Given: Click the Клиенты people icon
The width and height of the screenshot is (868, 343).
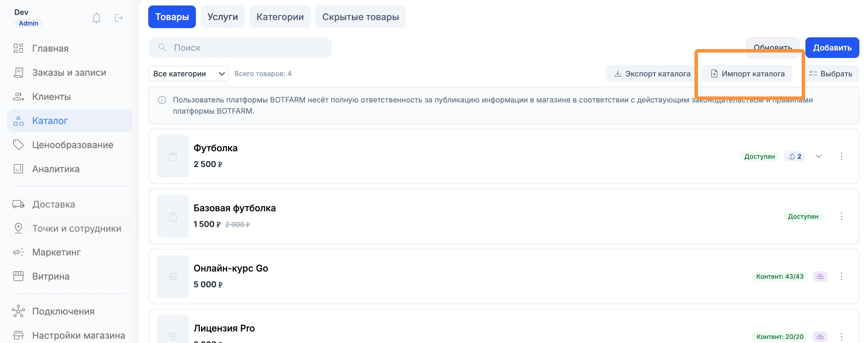Looking at the screenshot, I should click(18, 97).
